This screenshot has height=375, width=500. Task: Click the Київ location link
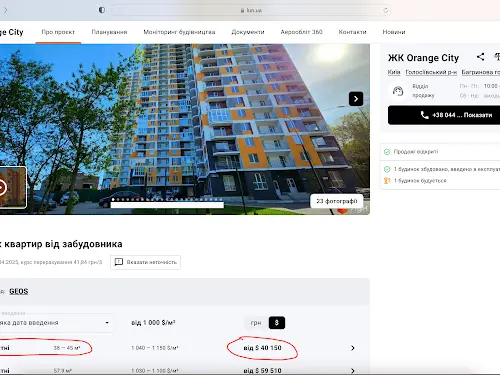click(394, 72)
